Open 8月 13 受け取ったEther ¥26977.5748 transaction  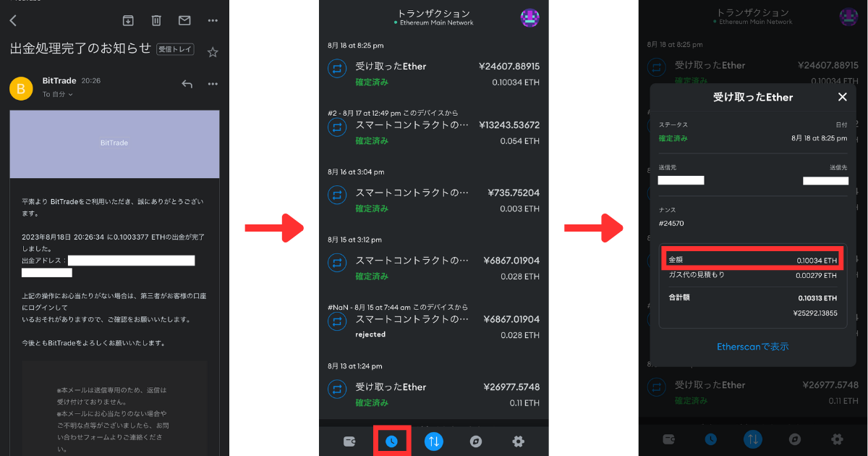click(x=434, y=394)
